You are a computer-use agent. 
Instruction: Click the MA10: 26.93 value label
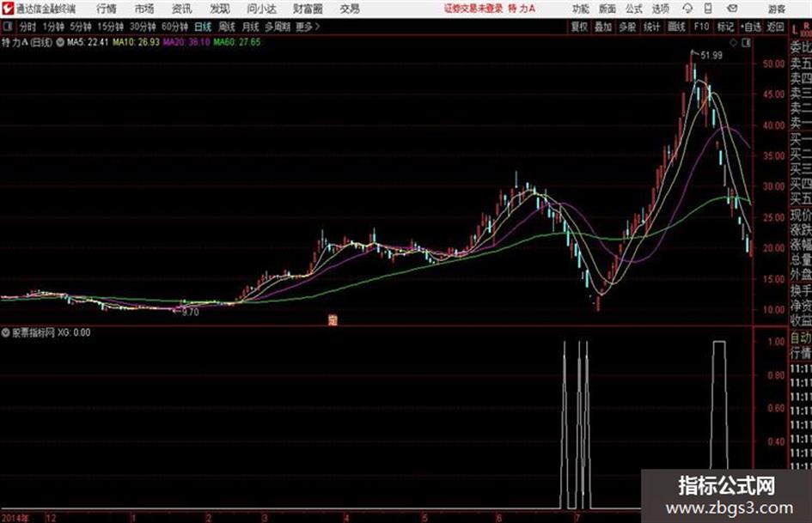[137, 42]
